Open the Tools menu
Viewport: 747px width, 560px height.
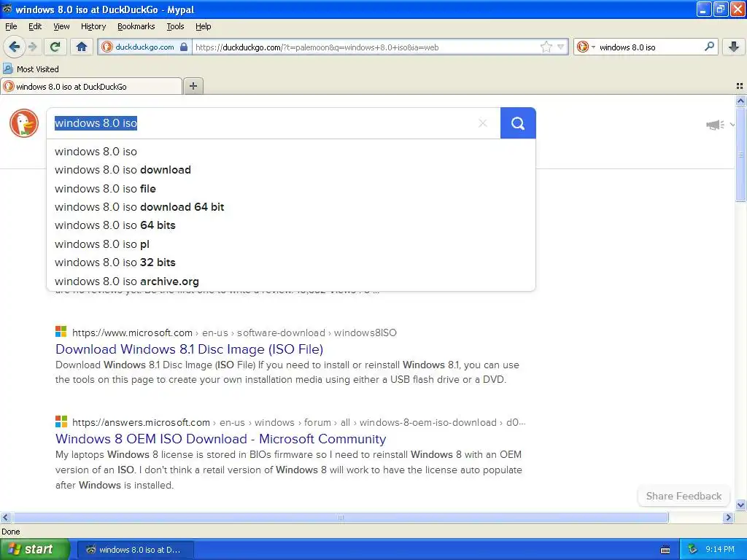tap(175, 26)
